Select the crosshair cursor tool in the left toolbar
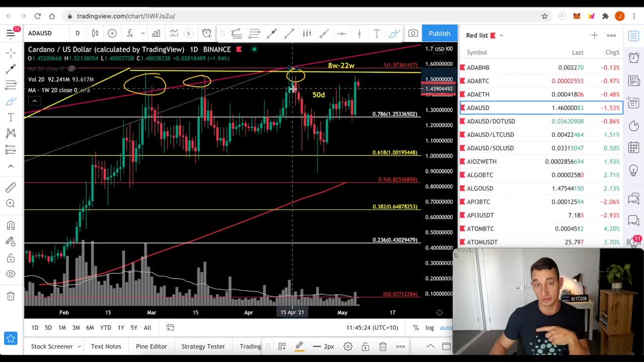This screenshot has height=362, width=644. (x=11, y=53)
